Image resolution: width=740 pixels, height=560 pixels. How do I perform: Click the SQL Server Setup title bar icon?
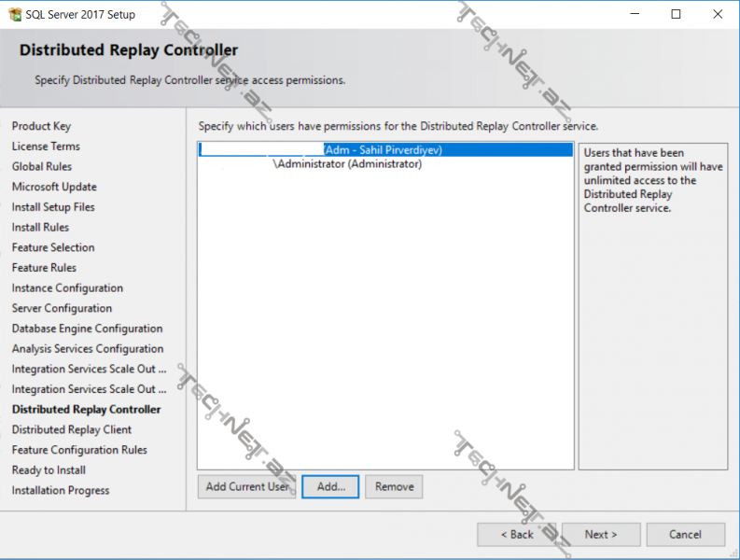click(x=13, y=14)
